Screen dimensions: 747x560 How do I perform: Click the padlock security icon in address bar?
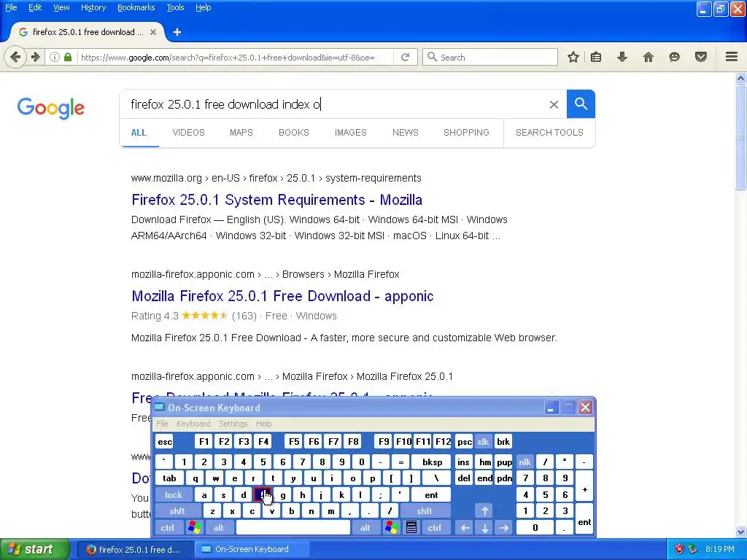click(x=68, y=57)
